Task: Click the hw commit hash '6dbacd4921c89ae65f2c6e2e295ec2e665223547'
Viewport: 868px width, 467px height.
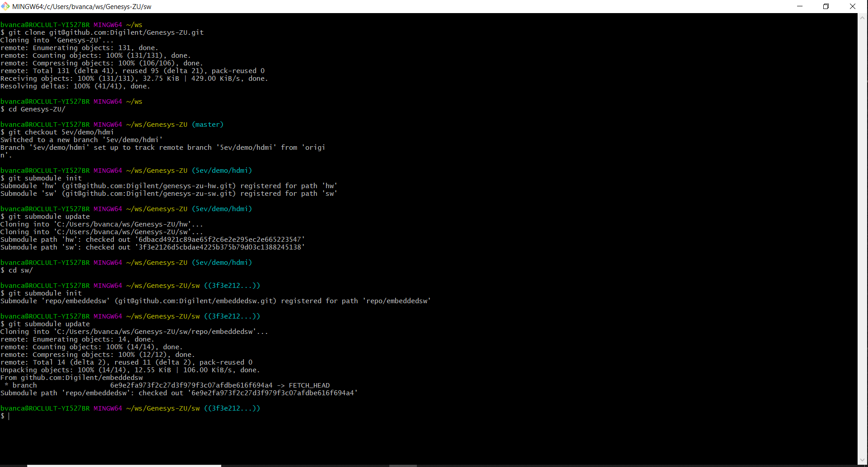Action: pyautogui.click(x=220, y=240)
